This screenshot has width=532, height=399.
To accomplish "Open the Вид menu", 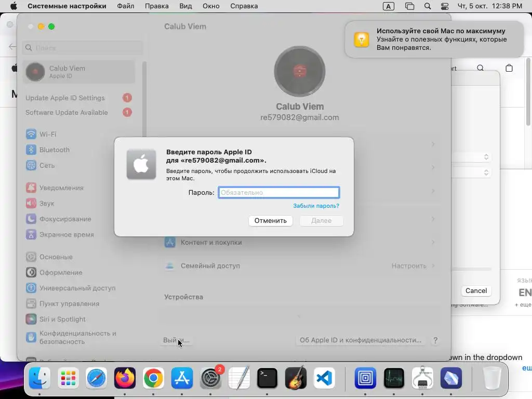I will click(x=185, y=6).
